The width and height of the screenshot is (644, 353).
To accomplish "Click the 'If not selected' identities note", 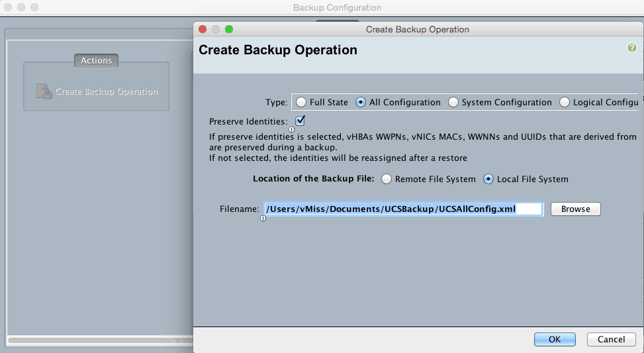I will [x=338, y=158].
